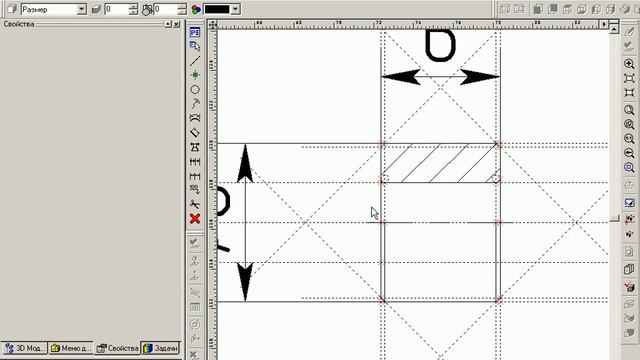The image size is (640, 360).
Task: Click the blue screen display icon
Action: click(x=629, y=202)
